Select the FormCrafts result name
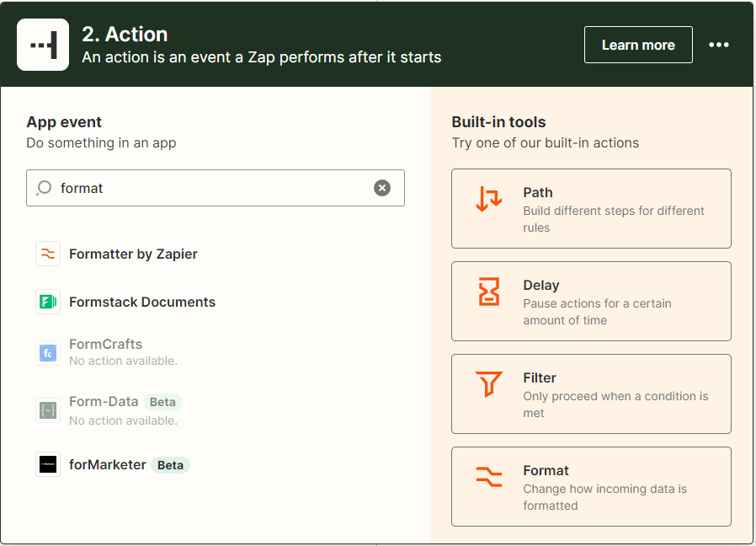This screenshot has width=756, height=546. coord(105,345)
